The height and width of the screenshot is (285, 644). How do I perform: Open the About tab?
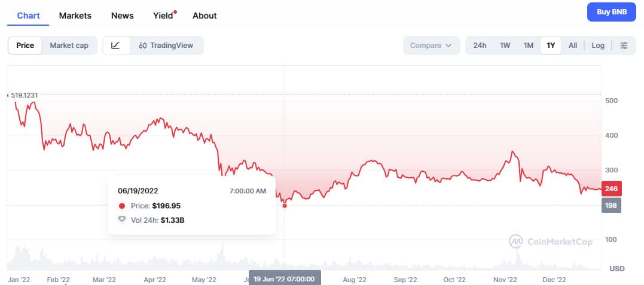pos(205,16)
